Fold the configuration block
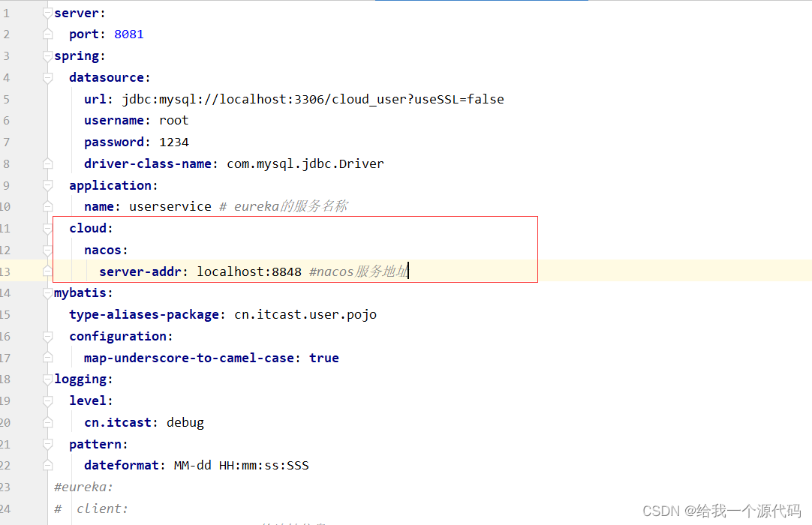812x525 pixels. pyautogui.click(x=47, y=336)
